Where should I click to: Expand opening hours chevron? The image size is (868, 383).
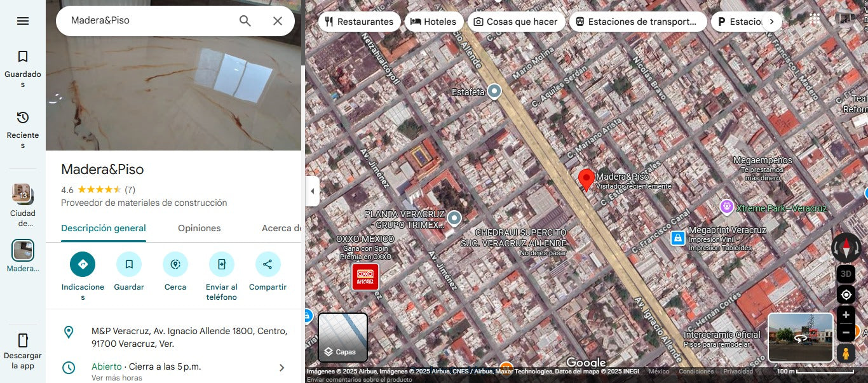click(282, 367)
